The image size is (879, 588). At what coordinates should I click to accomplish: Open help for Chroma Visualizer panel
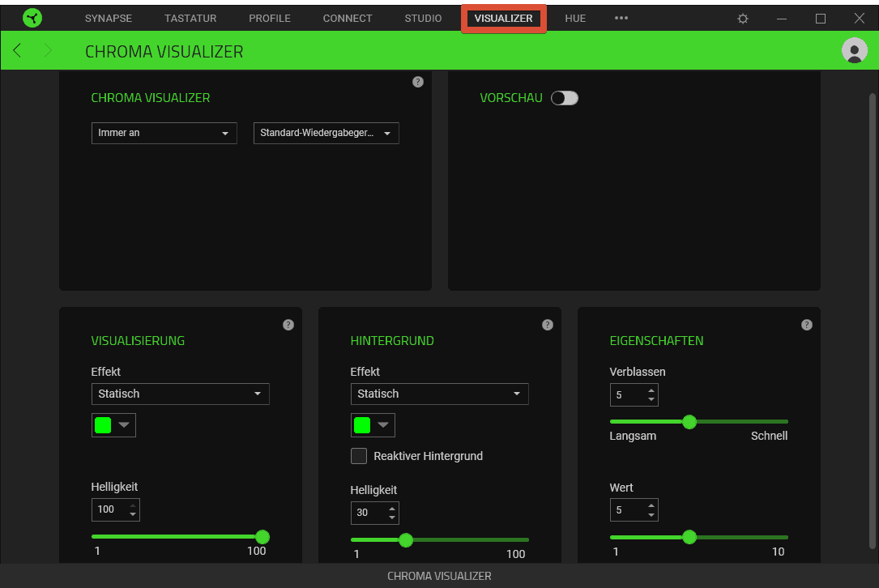tap(418, 82)
